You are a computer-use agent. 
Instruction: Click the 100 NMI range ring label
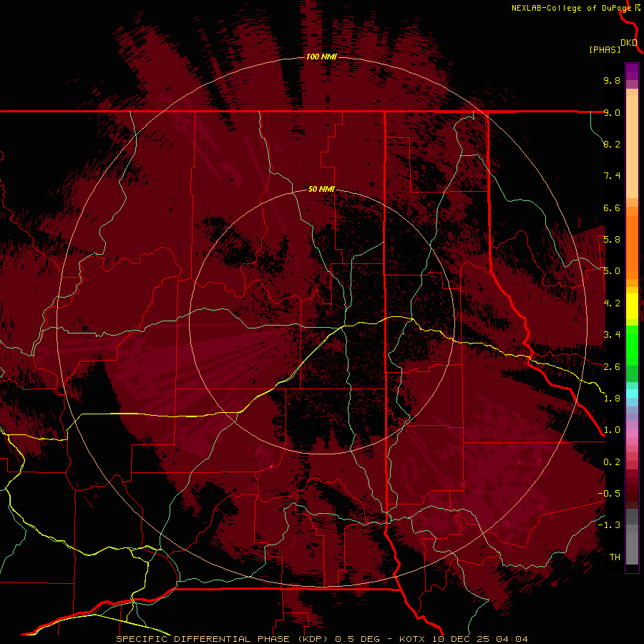point(321,57)
